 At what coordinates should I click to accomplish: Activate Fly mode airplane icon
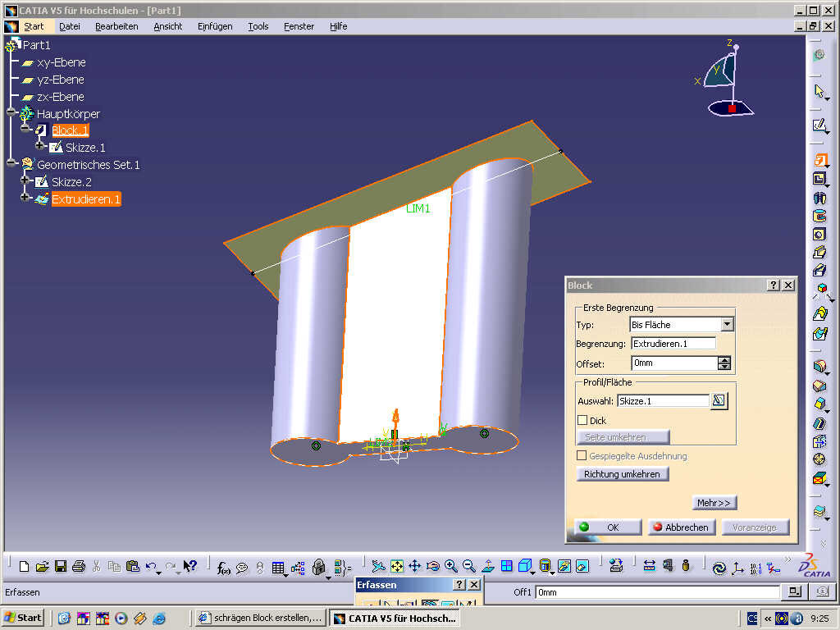pyautogui.click(x=378, y=566)
